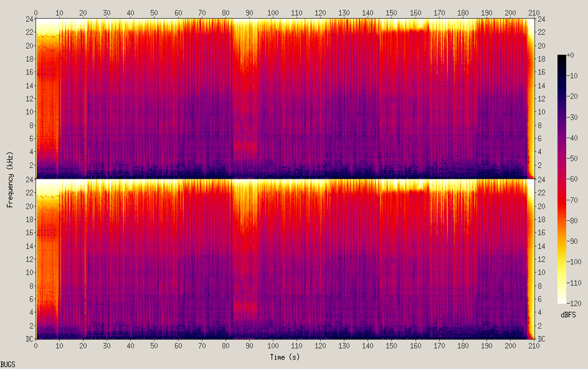Click the 'Time (s)' axis title

tap(285, 357)
